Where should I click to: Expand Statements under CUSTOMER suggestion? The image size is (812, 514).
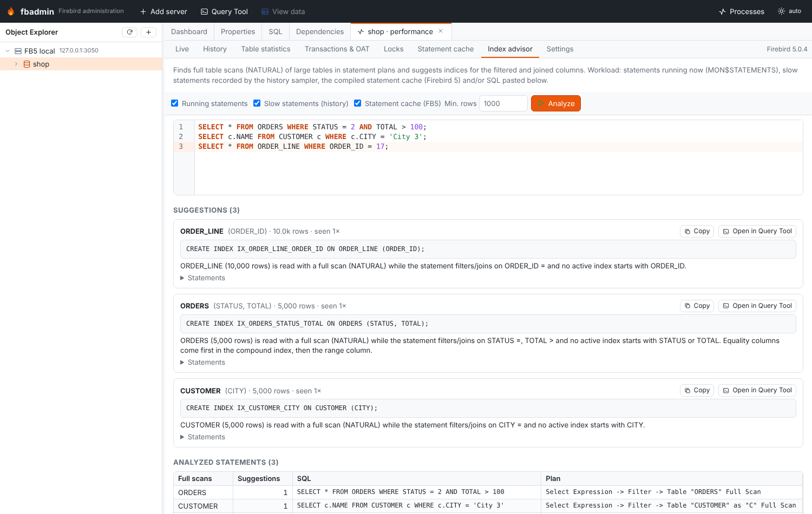click(202, 437)
